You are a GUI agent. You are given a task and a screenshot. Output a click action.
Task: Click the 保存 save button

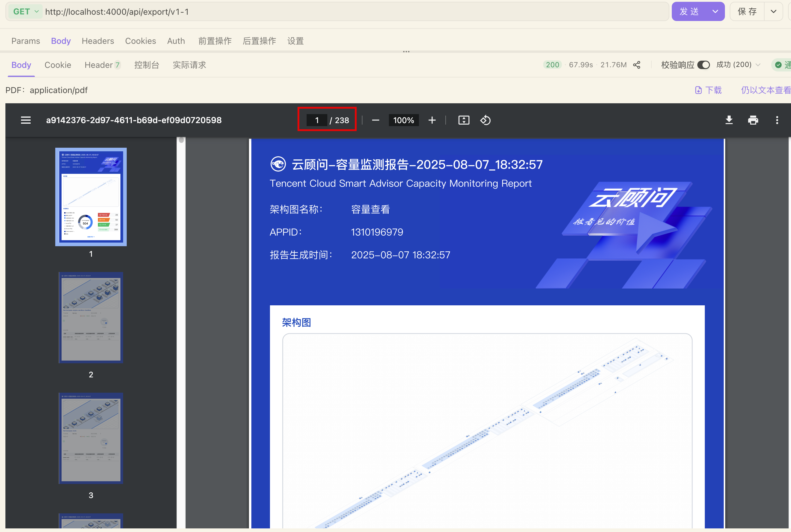[747, 11]
